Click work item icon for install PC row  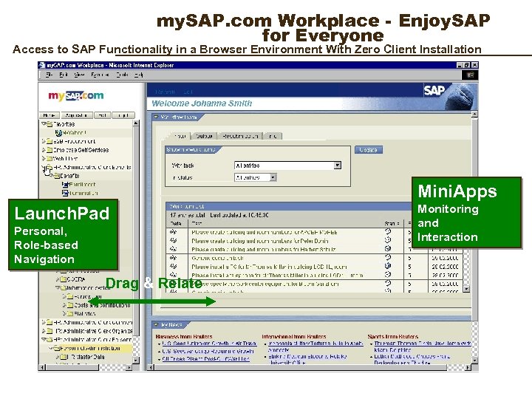point(174,266)
